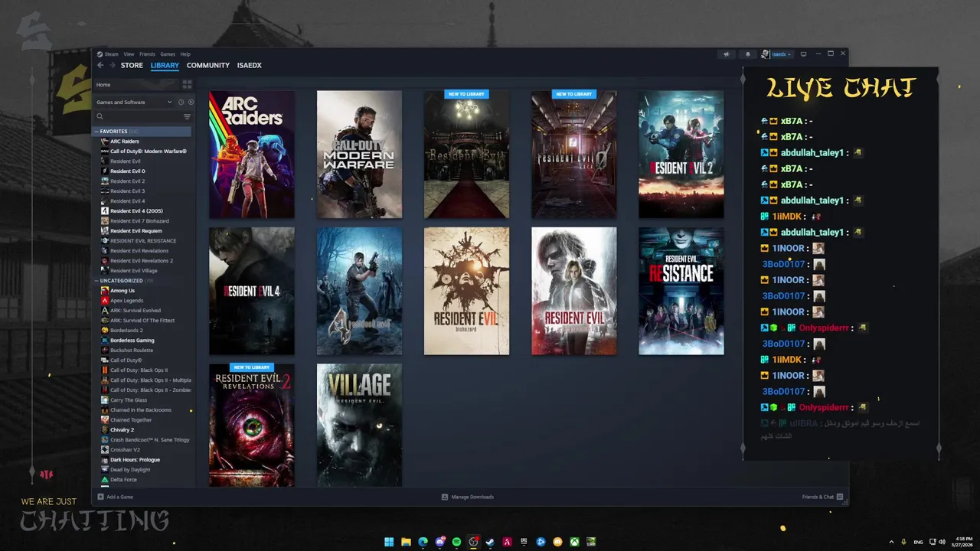Collapse the UNCATEGORIZED category
Screen dimensions: 980x551
tap(96, 281)
